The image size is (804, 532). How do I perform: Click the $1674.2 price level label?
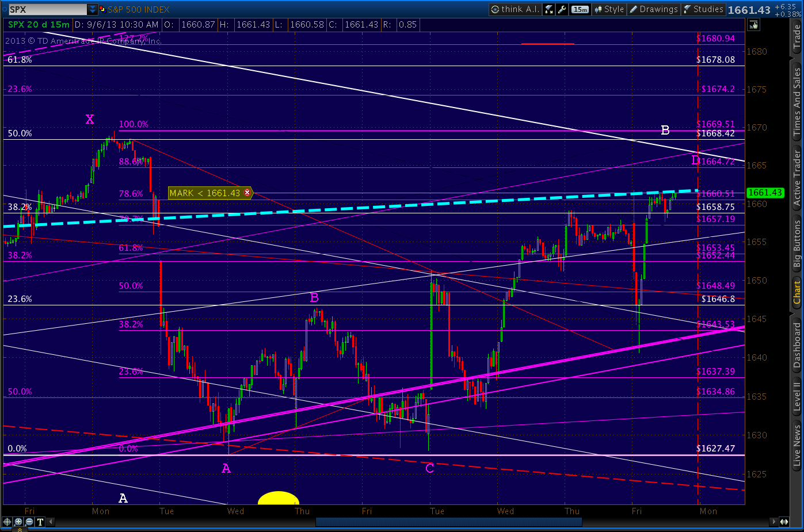(718, 89)
